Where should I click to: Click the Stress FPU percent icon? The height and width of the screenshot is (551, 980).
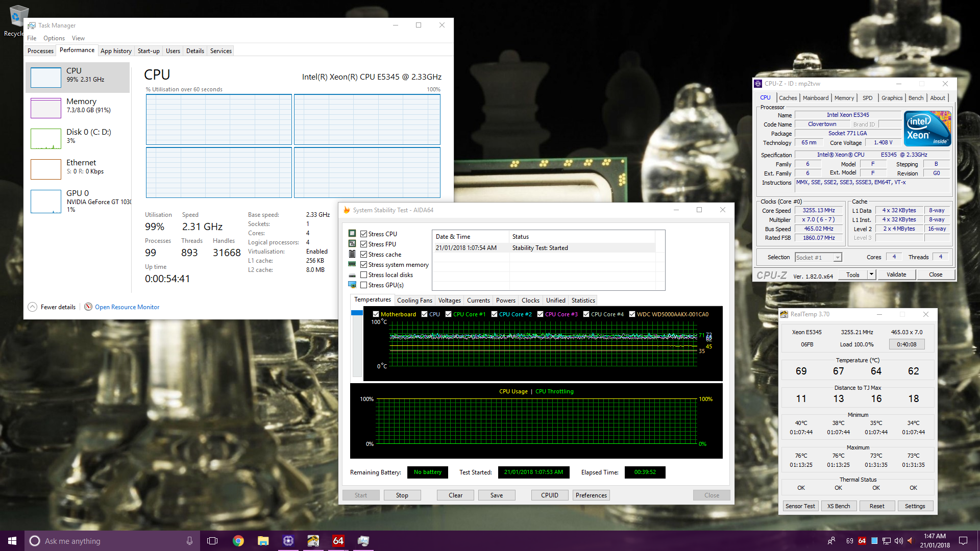352,244
